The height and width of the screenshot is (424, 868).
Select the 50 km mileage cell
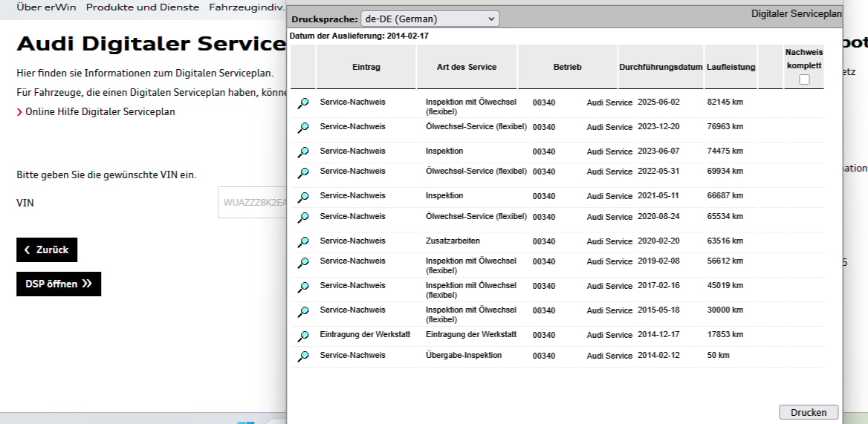(718, 355)
